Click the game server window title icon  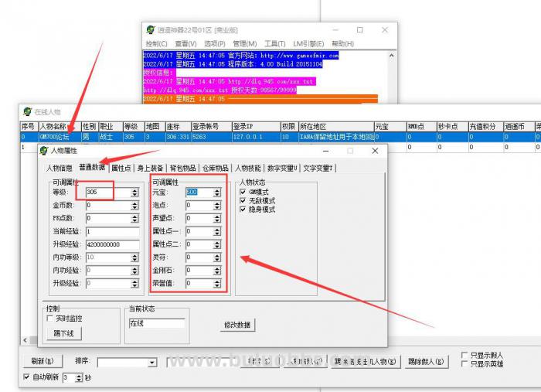point(151,30)
